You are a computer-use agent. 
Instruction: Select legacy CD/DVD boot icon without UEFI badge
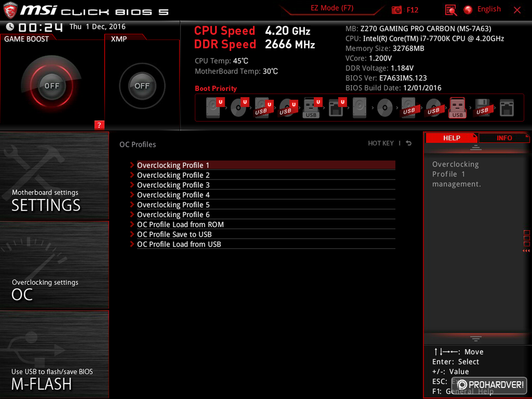pyautogui.click(x=384, y=108)
